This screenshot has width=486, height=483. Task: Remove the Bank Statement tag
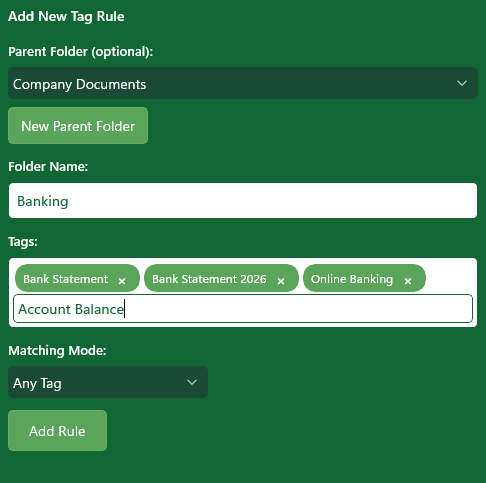click(122, 281)
